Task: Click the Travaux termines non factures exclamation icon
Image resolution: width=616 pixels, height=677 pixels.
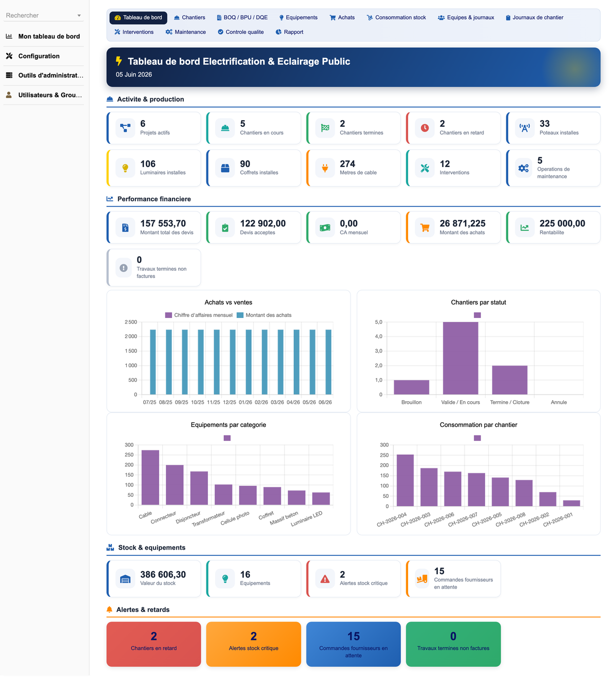Action: 124,268
